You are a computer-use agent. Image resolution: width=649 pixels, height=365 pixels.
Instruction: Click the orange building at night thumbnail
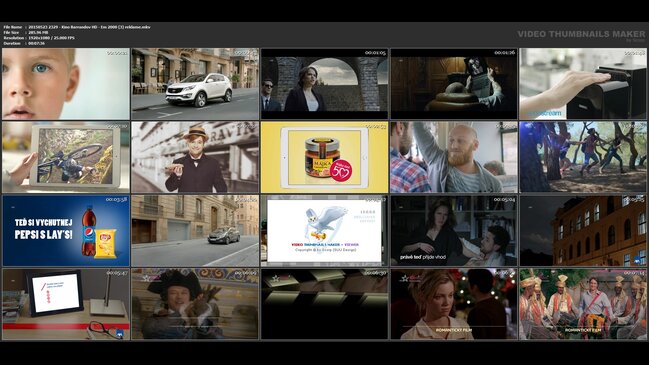click(583, 231)
